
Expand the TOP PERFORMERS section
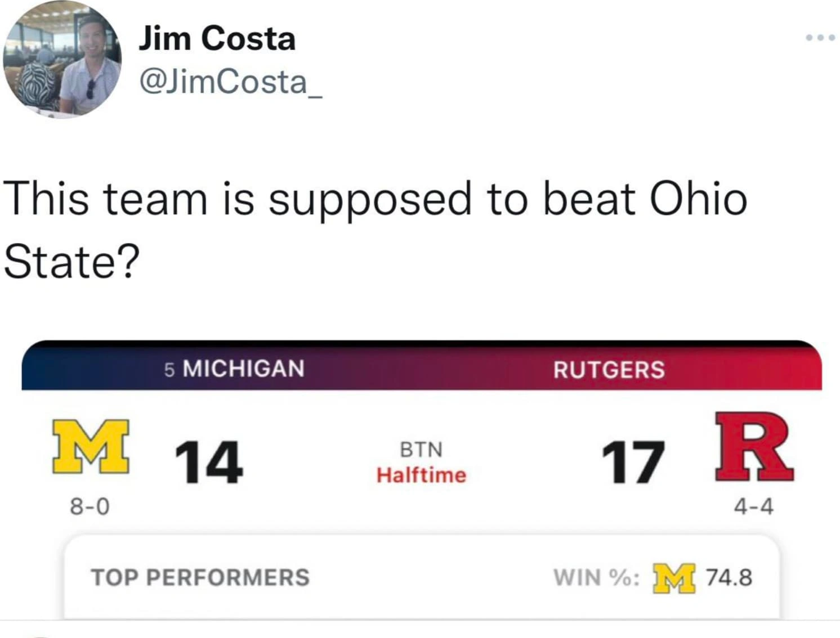click(x=201, y=577)
